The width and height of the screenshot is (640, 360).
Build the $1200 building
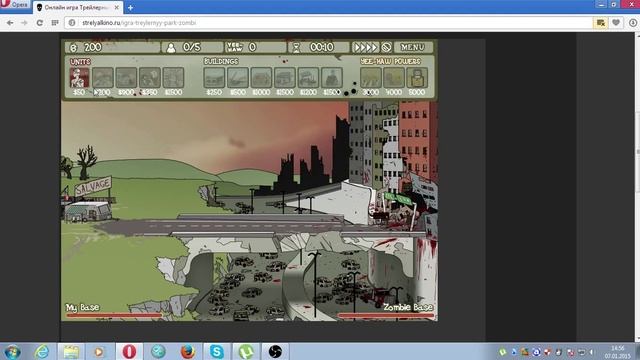pyautogui.click(x=308, y=78)
